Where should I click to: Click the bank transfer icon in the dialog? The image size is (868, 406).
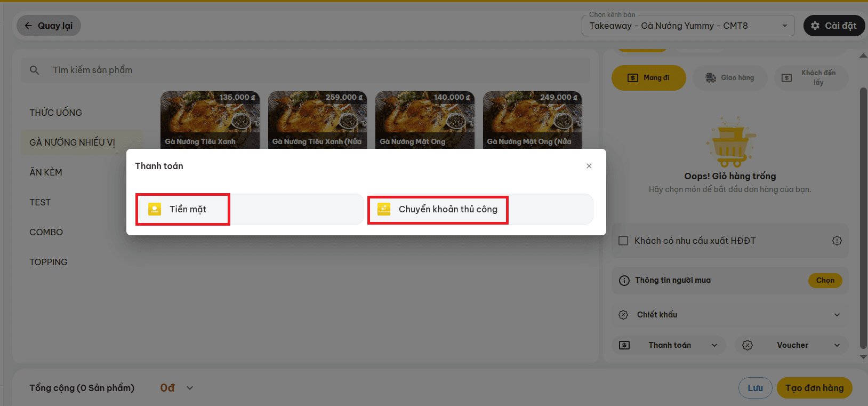click(x=384, y=209)
